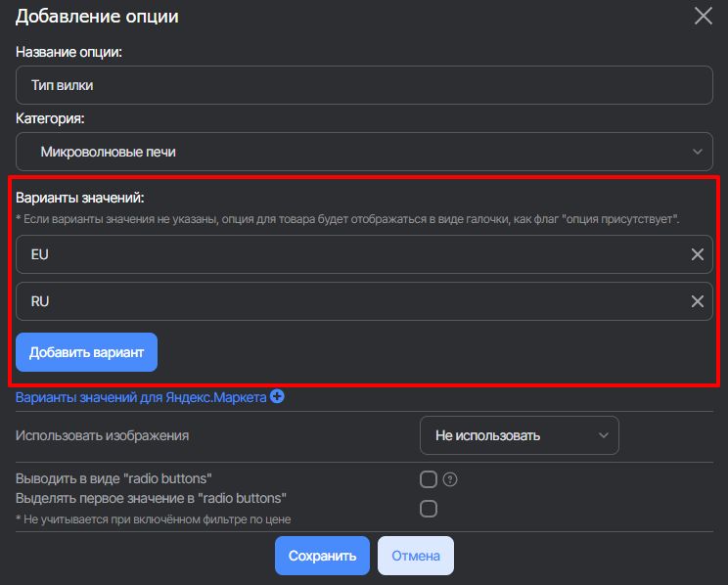Click the Выводить в виде radio buttons label
728x585 pixels.
tap(114, 478)
